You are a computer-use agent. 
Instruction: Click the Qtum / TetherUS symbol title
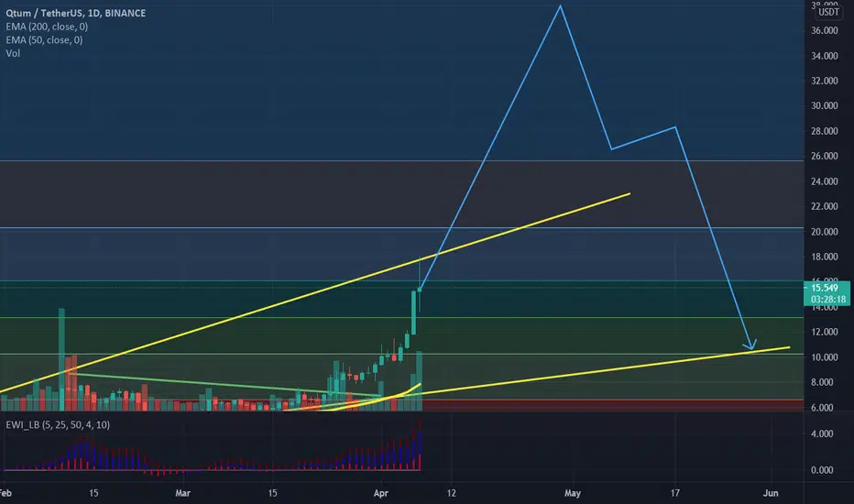click(76, 13)
